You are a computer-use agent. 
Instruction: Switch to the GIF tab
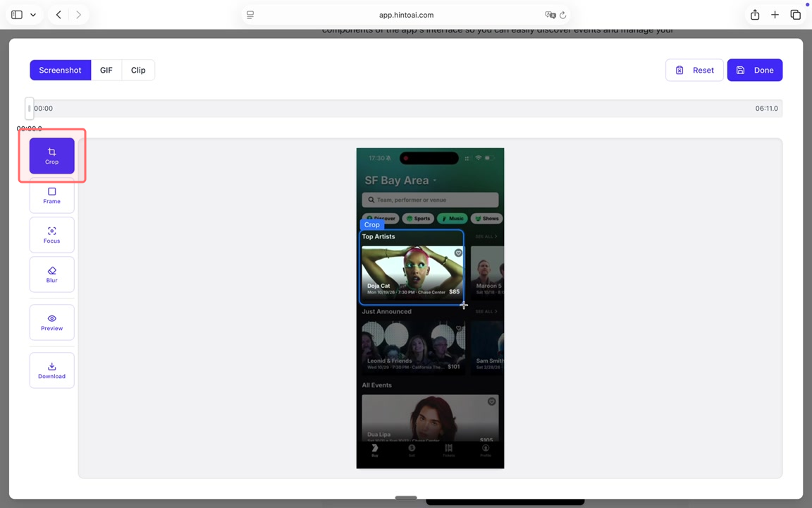click(x=106, y=70)
